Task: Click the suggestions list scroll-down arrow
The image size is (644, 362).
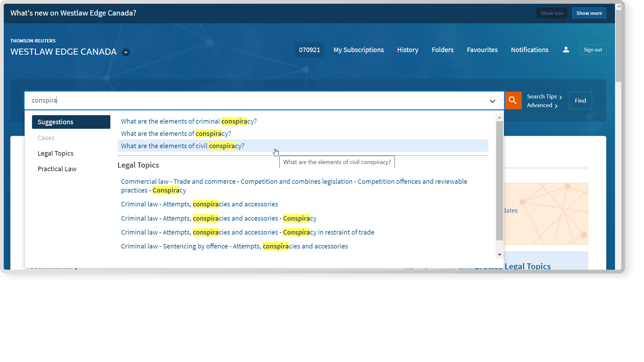Action: (x=500, y=255)
